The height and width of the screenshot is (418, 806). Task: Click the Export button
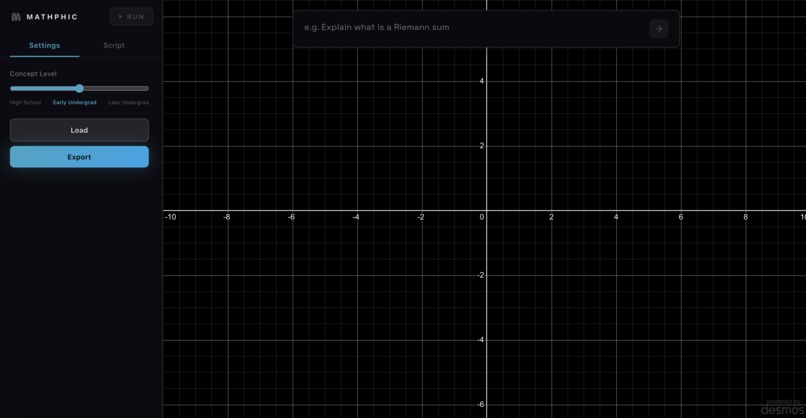click(79, 157)
